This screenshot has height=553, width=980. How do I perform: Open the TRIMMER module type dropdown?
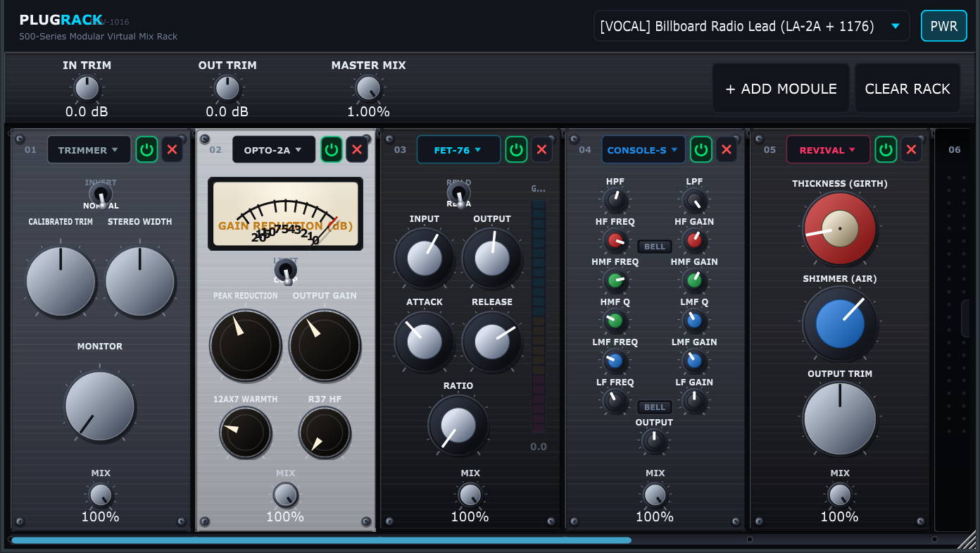point(89,149)
